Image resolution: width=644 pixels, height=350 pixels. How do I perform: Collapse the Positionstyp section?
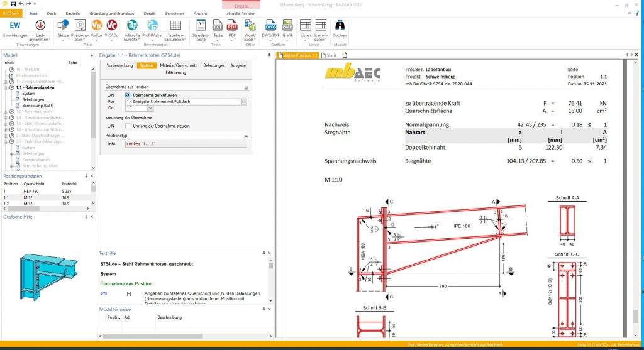pyautogui.click(x=246, y=136)
